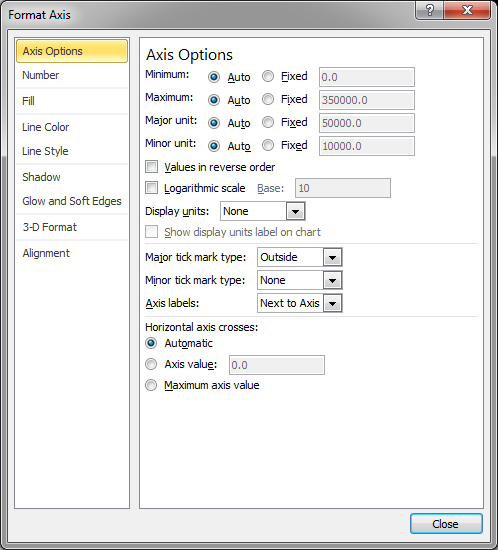This screenshot has width=498, height=550.
Task: Toggle Logarithmic scale checkbox
Action: [x=152, y=188]
